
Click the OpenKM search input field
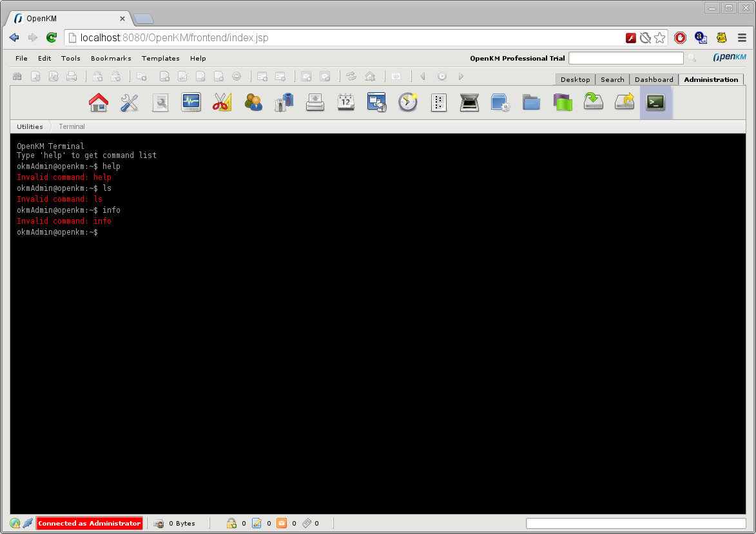[x=626, y=58]
